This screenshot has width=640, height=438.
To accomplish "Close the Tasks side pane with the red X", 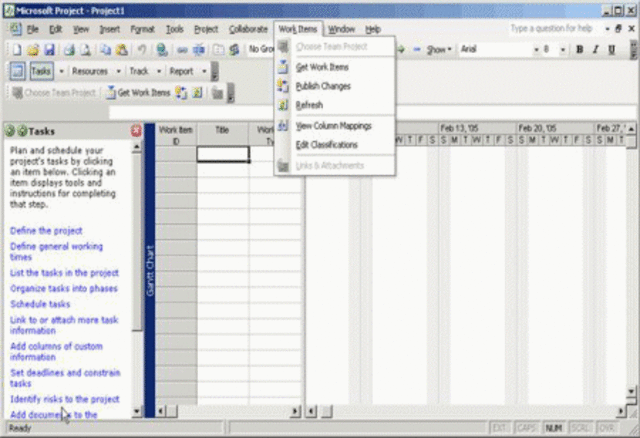I will (136, 131).
